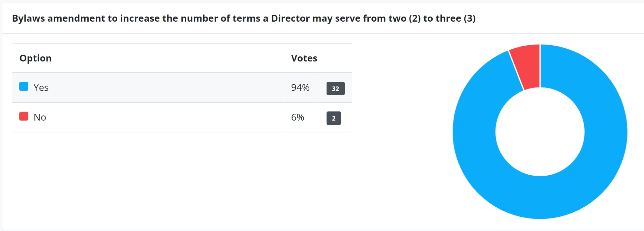The height and width of the screenshot is (231, 644).
Task: Click the 6% percentage value
Action: [x=297, y=117]
